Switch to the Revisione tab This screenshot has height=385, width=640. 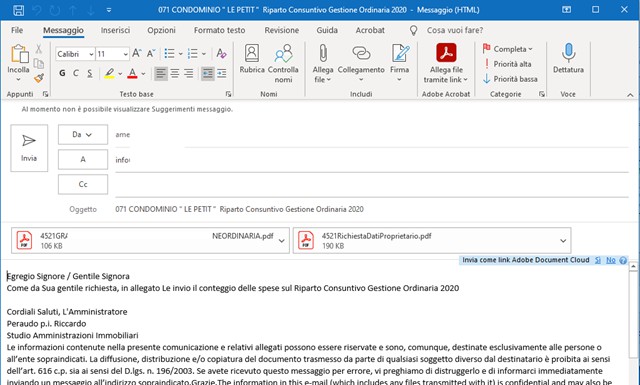click(282, 30)
